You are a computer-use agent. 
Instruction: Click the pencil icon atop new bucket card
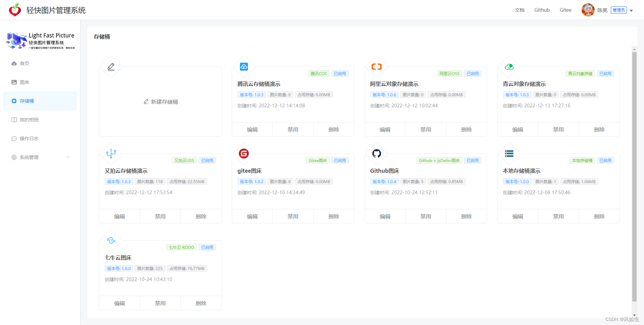(111, 67)
